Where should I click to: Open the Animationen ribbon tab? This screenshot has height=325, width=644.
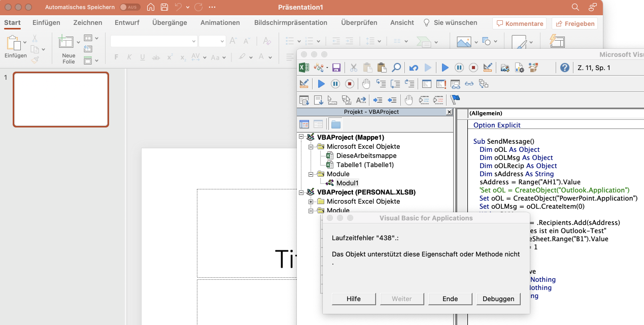(220, 22)
